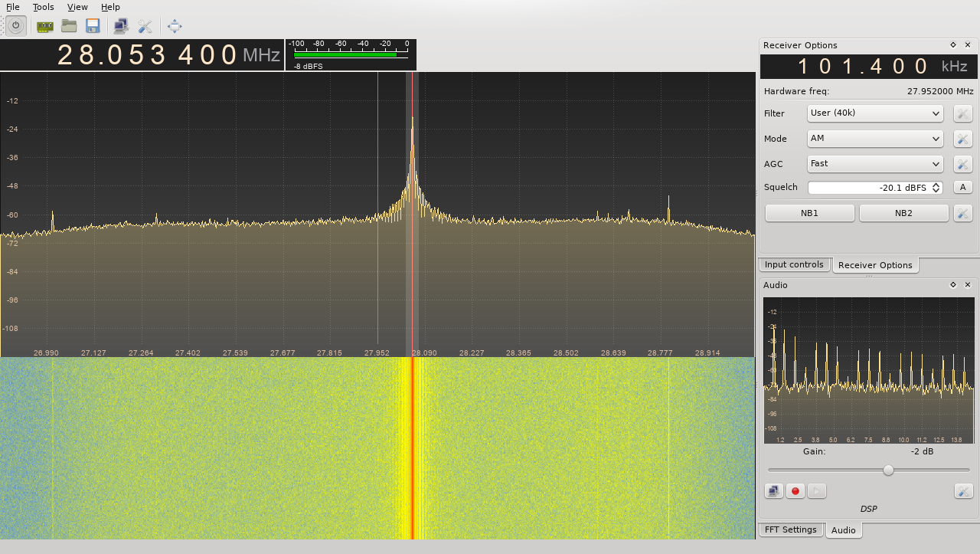The height and width of the screenshot is (554, 980).
Task: Toggle the DSP power button
Action: [15, 25]
